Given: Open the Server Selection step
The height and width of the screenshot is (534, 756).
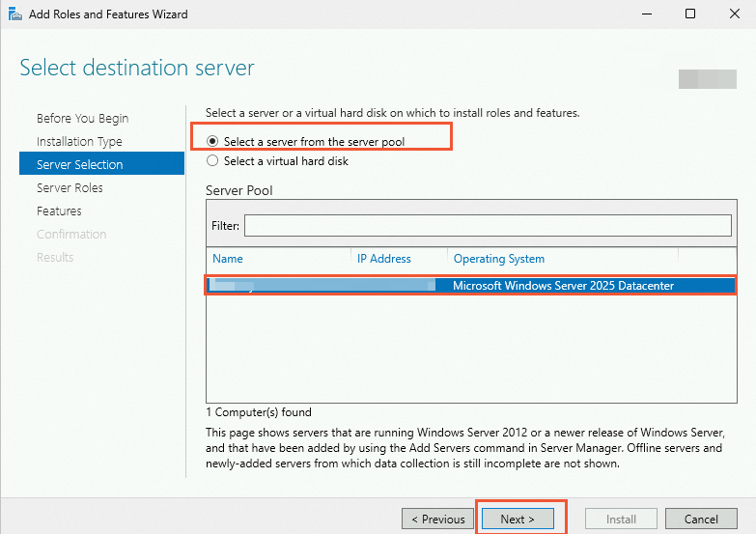Looking at the screenshot, I should [101, 164].
